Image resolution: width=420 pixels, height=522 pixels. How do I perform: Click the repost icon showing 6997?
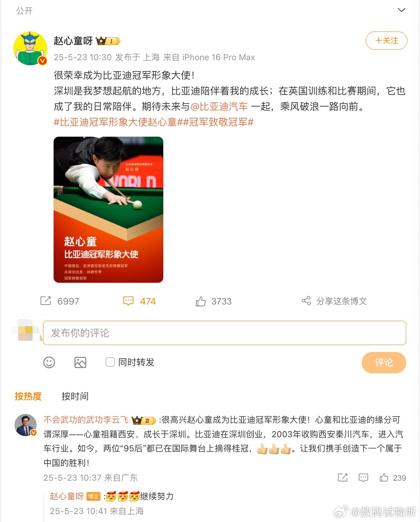click(x=46, y=301)
